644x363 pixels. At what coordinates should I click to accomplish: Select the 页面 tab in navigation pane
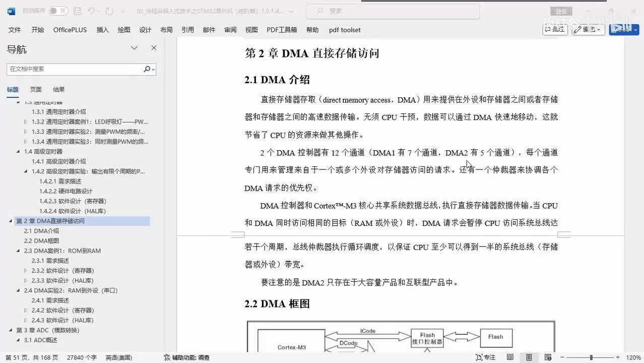35,90
